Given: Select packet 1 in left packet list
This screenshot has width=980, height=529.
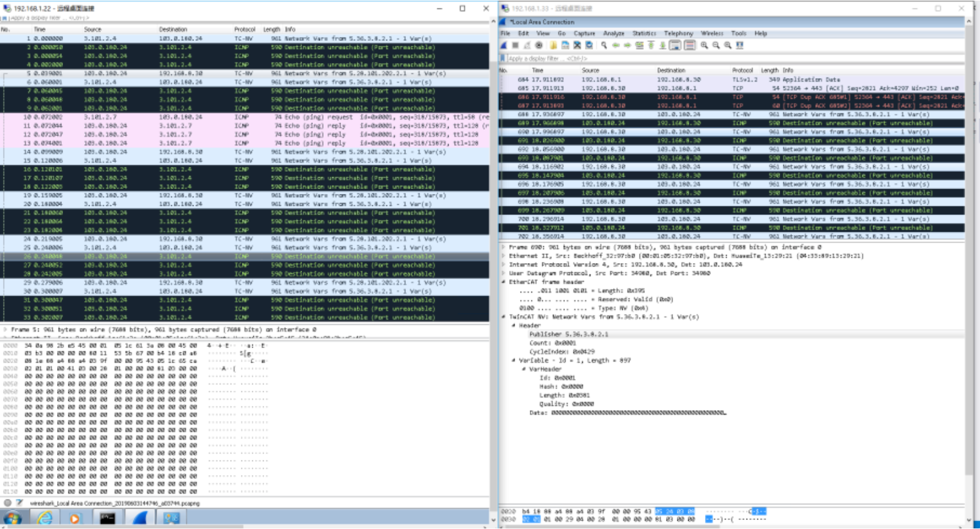Looking at the screenshot, I should tap(245, 38).
